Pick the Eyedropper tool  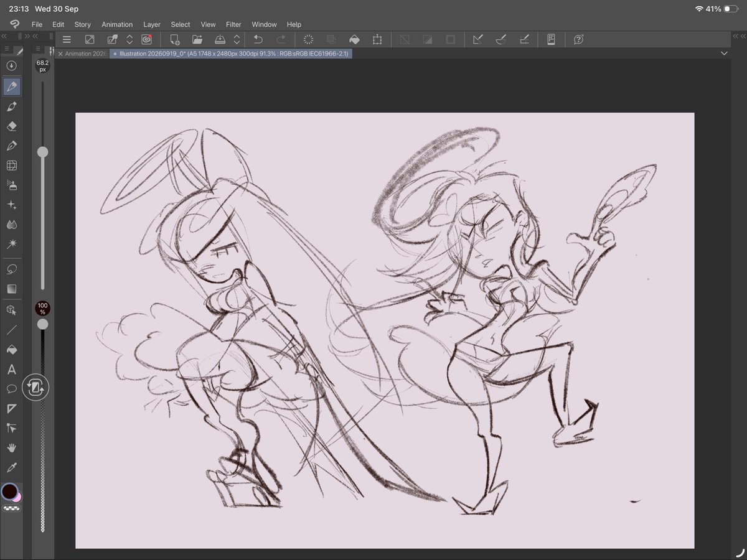[11, 467]
